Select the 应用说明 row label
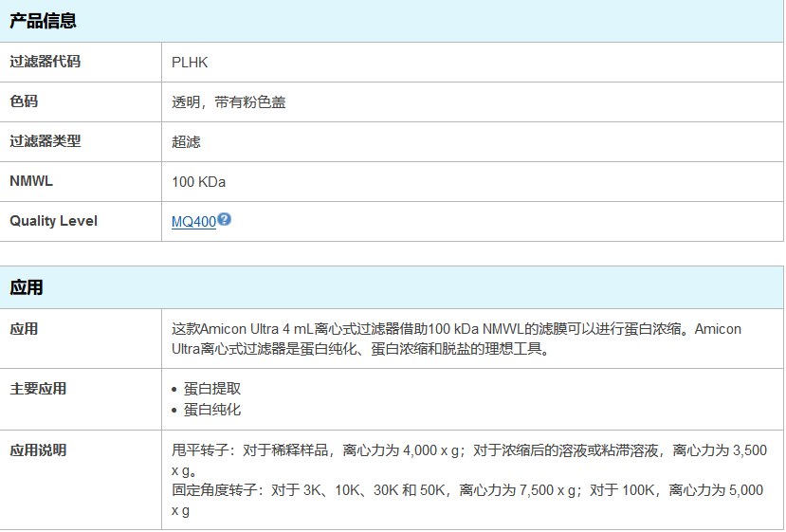The width and height of the screenshot is (786, 532). click(38, 450)
